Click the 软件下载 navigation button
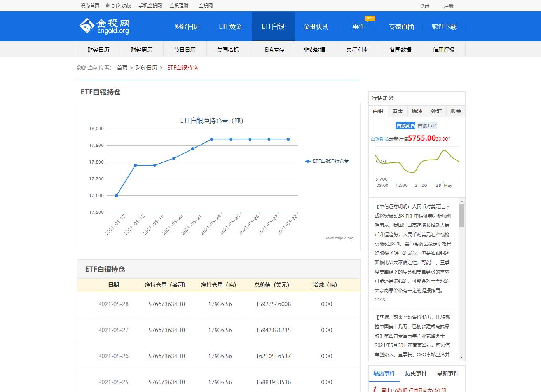 pyautogui.click(x=444, y=26)
